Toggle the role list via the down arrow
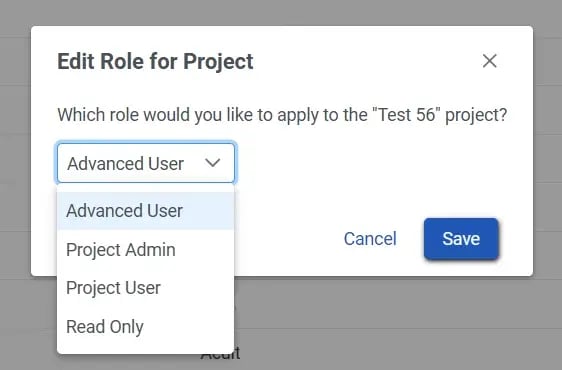This screenshot has width=562, height=370. [x=213, y=163]
